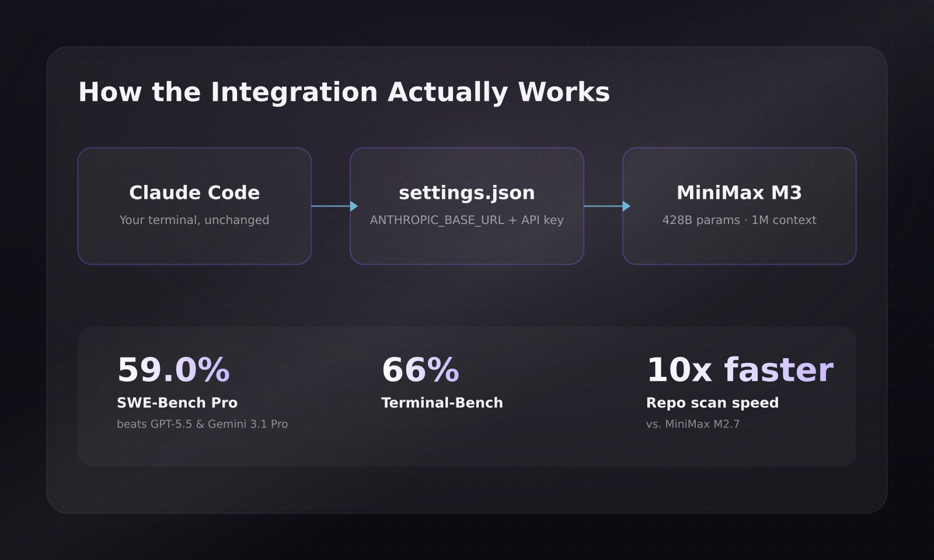Click the arrow pointing to MiniMax M3
This screenshot has height=560, width=934.
pos(607,206)
